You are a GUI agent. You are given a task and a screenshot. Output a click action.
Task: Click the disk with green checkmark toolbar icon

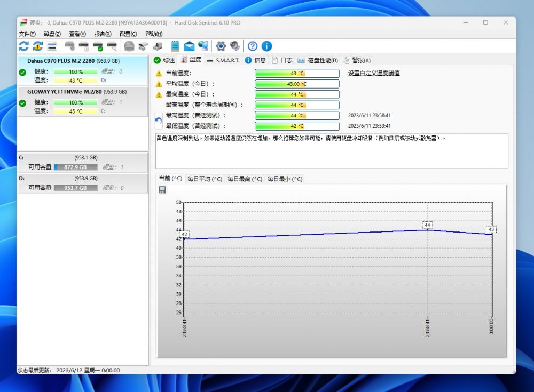click(98, 46)
